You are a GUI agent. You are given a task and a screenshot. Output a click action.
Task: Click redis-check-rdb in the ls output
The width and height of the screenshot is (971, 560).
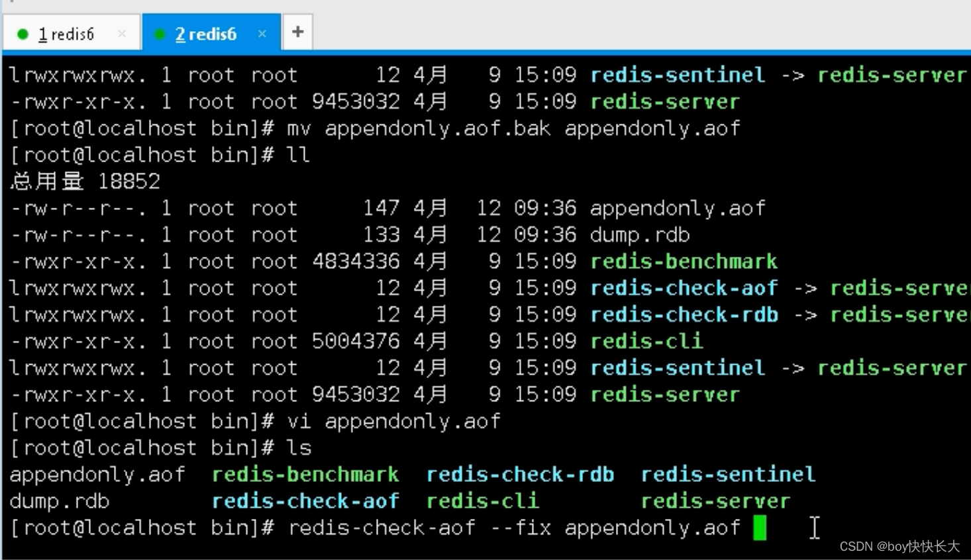click(x=520, y=475)
